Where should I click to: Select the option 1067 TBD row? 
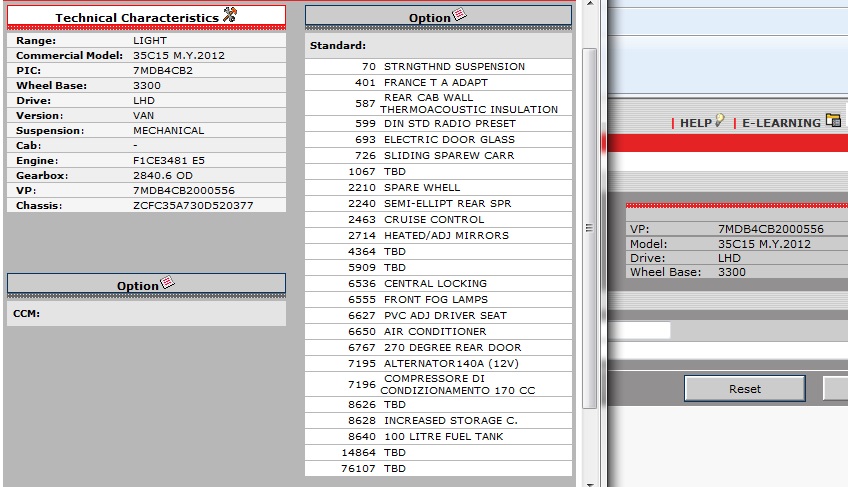coord(439,172)
